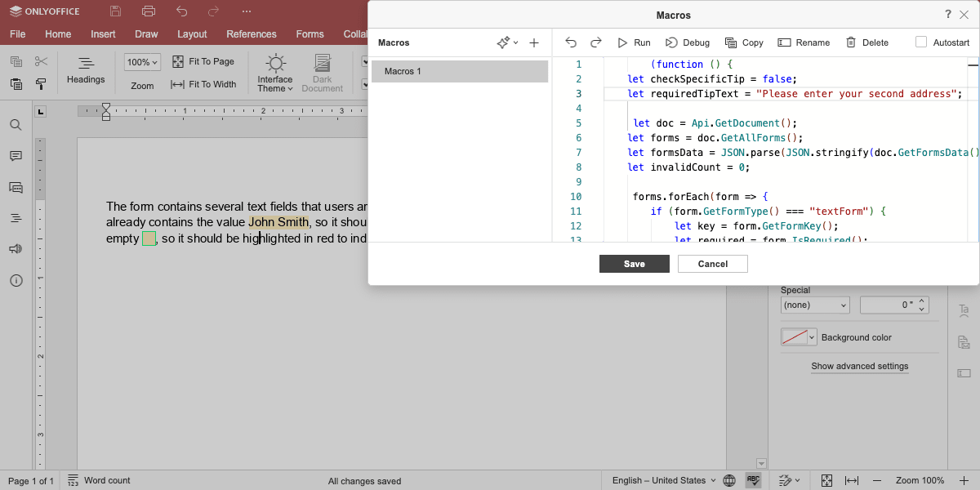This screenshot has width=980, height=490.
Task: Open the References tab
Action: 252,34
